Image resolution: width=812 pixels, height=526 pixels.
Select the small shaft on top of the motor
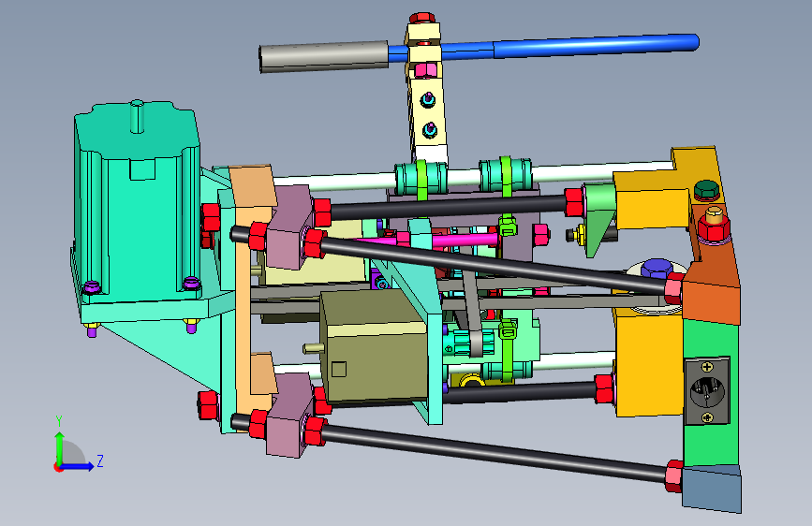coord(138,116)
